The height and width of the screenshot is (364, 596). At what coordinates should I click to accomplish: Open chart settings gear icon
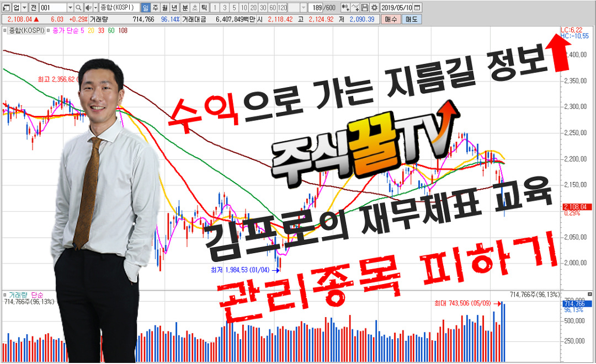pos(374,8)
